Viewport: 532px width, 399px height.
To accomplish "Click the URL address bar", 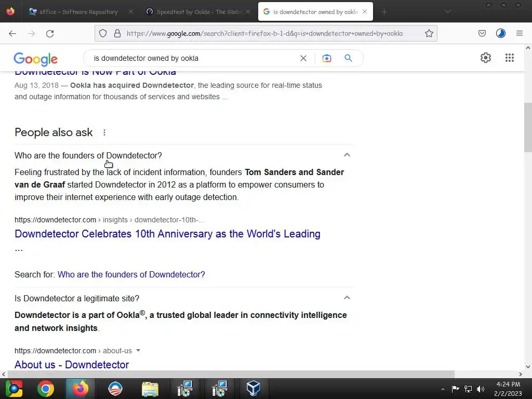I will pyautogui.click(x=264, y=33).
